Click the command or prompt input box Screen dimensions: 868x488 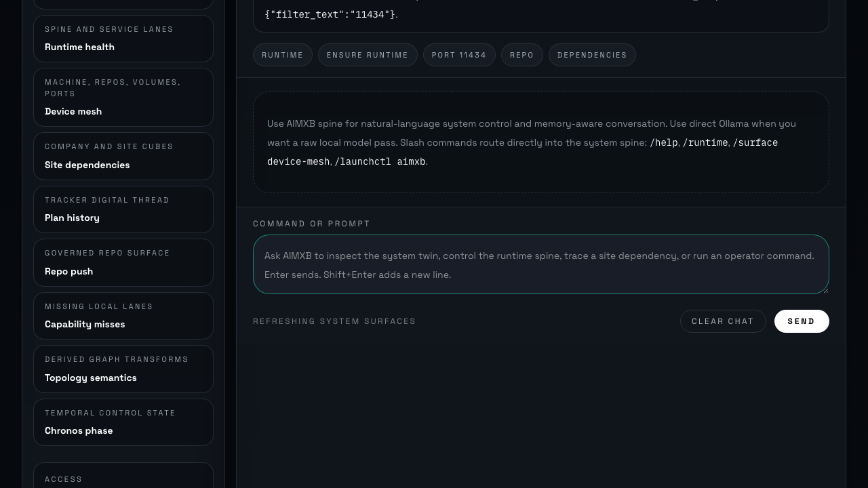[x=540, y=265]
